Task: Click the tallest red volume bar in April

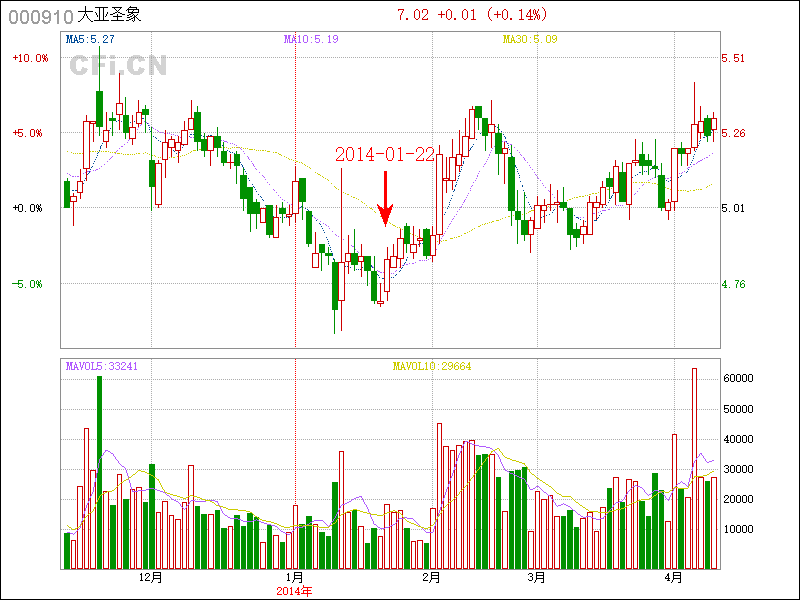Action: 694,468
